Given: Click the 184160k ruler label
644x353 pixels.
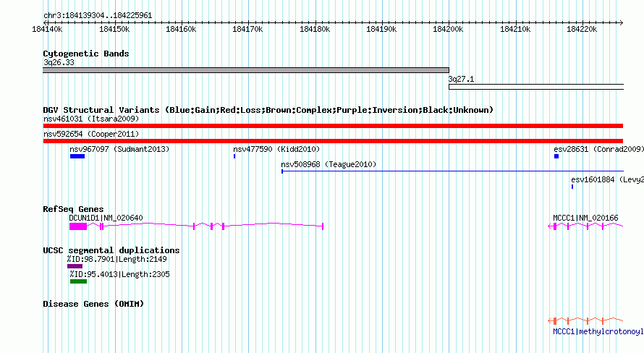Looking at the screenshot, I should [x=181, y=30].
